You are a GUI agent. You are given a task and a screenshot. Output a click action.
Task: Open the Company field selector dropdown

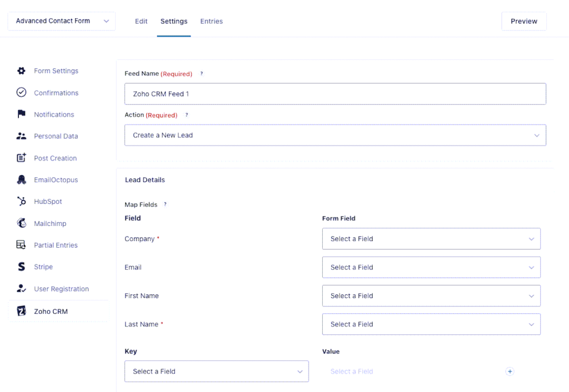(431, 239)
